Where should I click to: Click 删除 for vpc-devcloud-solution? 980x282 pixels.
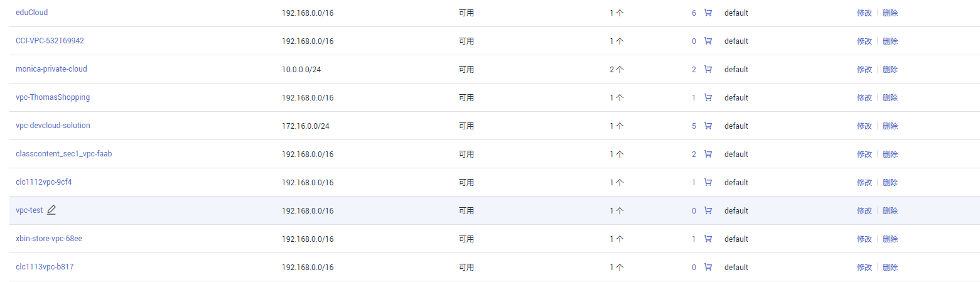[890, 126]
